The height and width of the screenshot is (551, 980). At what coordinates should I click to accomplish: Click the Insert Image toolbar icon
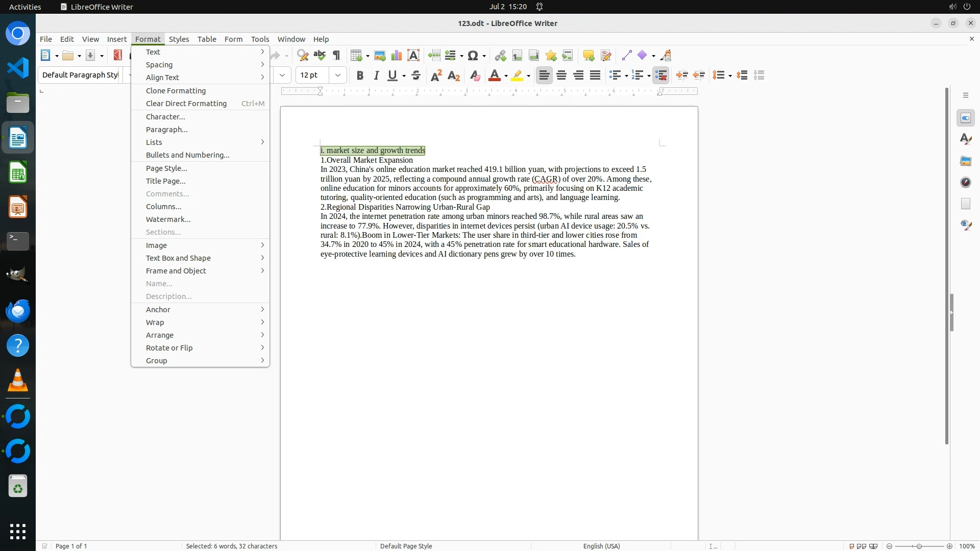(380, 56)
